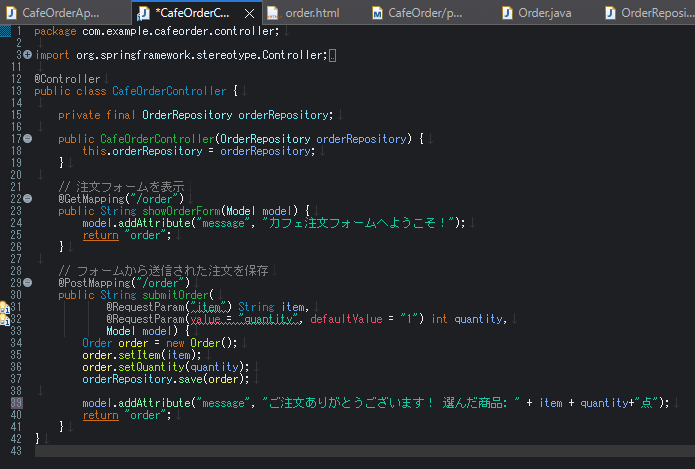The height and width of the screenshot is (469, 695).
Task: Click the CafeOrder/p... tab's Maven file icon
Action: click(378, 13)
